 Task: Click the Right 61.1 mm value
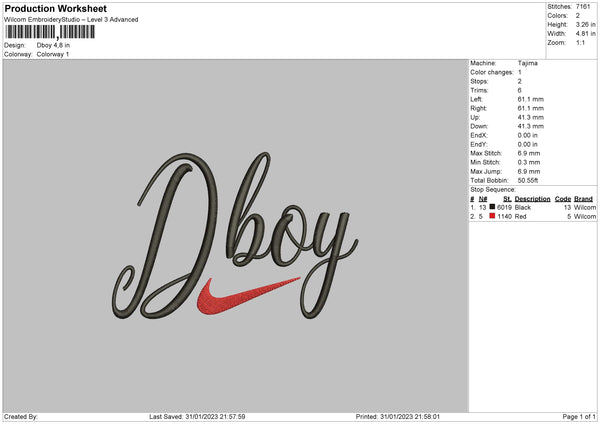(x=530, y=108)
